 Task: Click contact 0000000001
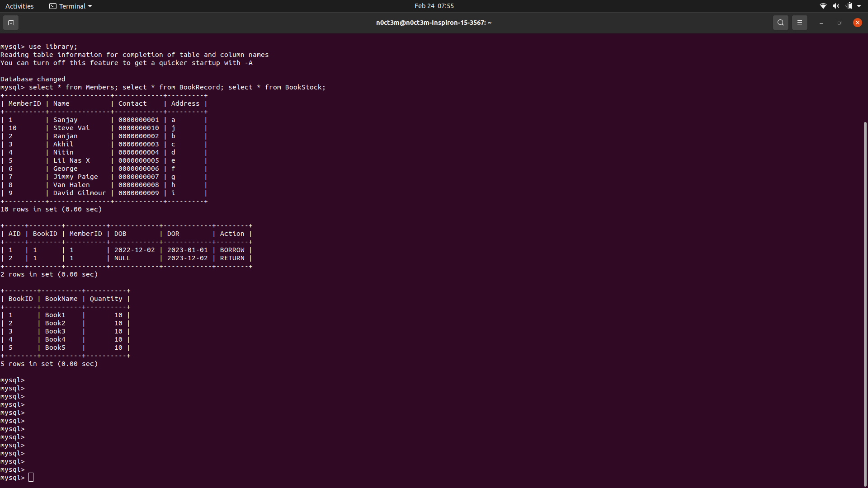139,120
